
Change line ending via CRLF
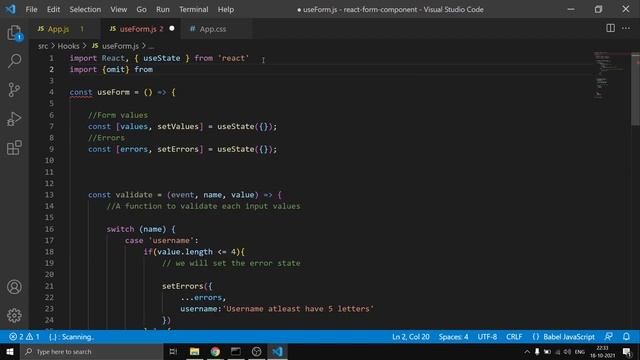pyautogui.click(x=514, y=337)
